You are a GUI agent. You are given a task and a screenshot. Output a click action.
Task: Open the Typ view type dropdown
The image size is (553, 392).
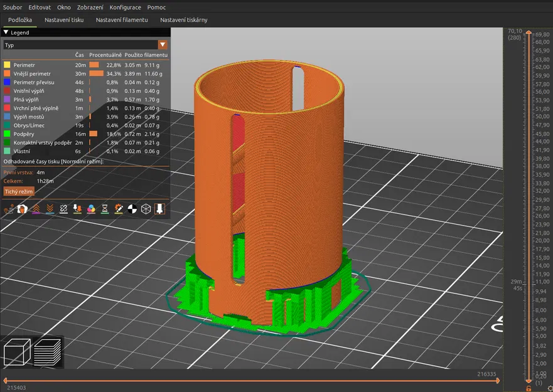click(x=163, y=45)
